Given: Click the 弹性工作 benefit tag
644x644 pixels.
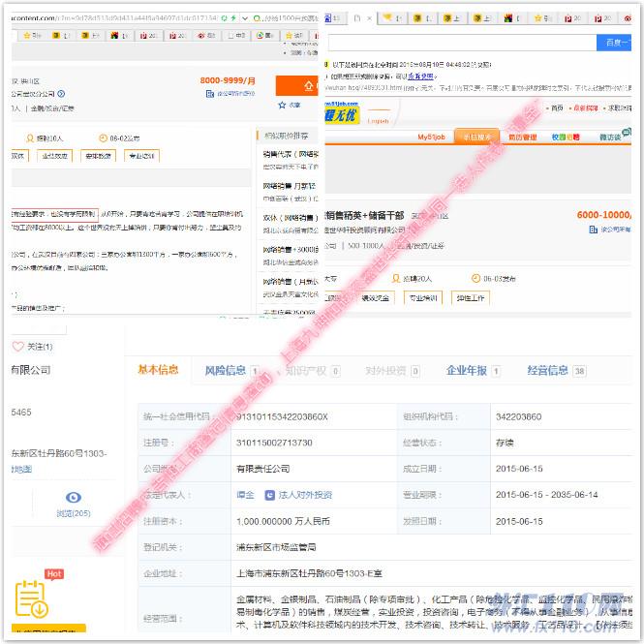Looking at the screenshot, I should pos(471,297).
